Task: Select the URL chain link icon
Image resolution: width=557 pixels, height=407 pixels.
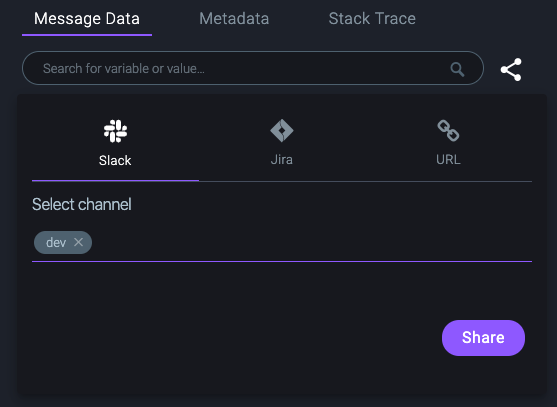Action: coord(448,131)
